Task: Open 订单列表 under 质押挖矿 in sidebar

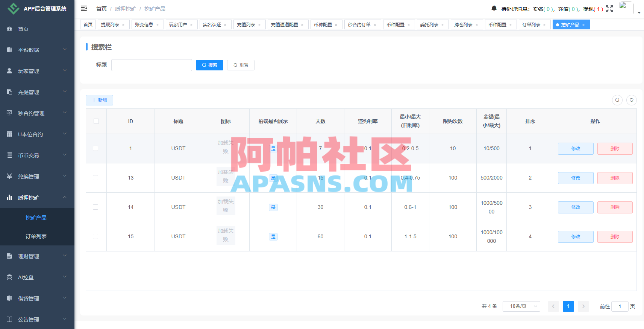Action: tap(37, 236)
